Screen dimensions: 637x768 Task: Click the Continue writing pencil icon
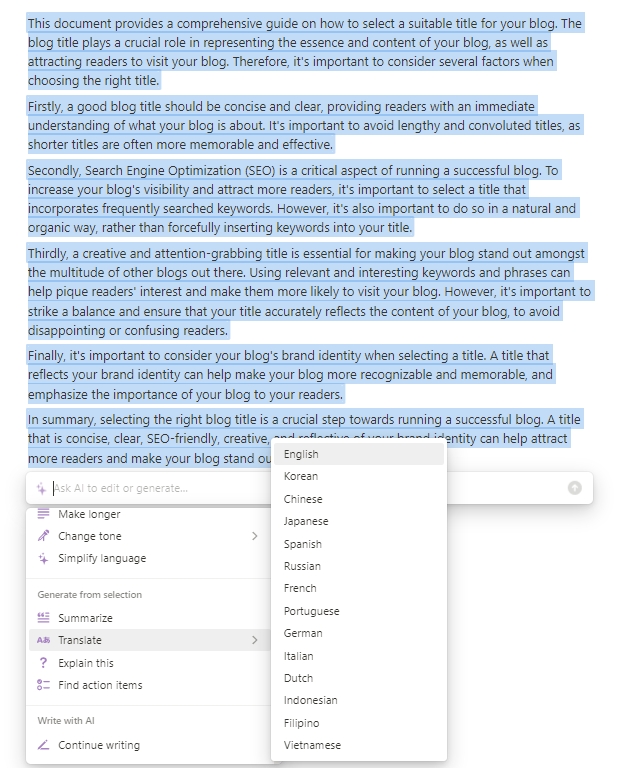click(43, 745)
